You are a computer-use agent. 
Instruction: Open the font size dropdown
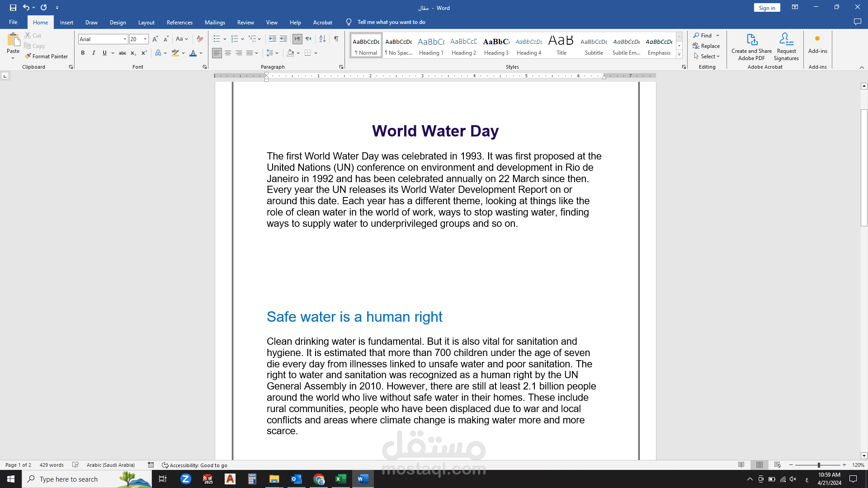(145, 39)
